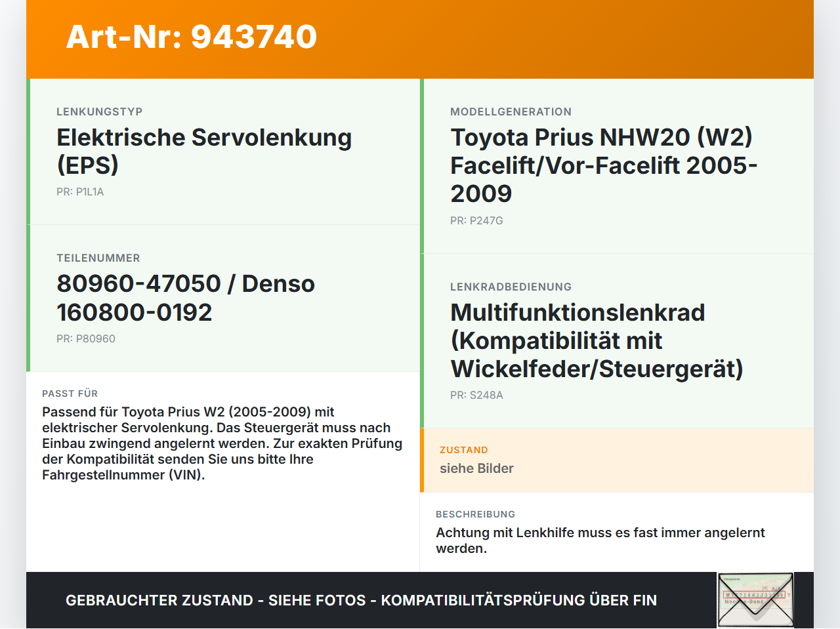Click the Achtung mit Lenkhilfe description text
This screenshot has height=629, width=840.
click(600, 540)
